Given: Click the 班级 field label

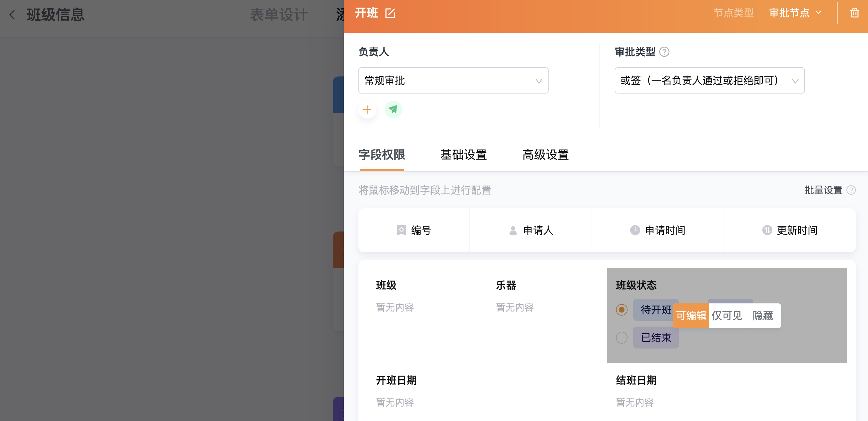Looking at the screenshot, I should tap(386, 285).
